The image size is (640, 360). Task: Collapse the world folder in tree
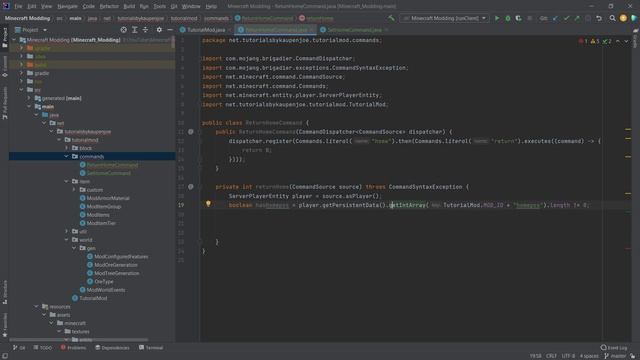(x=67, y=240)
